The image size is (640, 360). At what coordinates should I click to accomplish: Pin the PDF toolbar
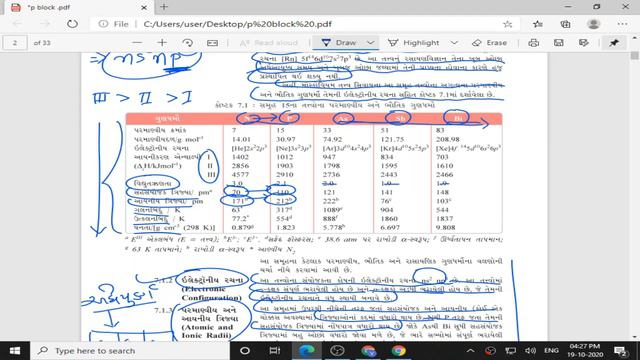[x=614, y=42]
